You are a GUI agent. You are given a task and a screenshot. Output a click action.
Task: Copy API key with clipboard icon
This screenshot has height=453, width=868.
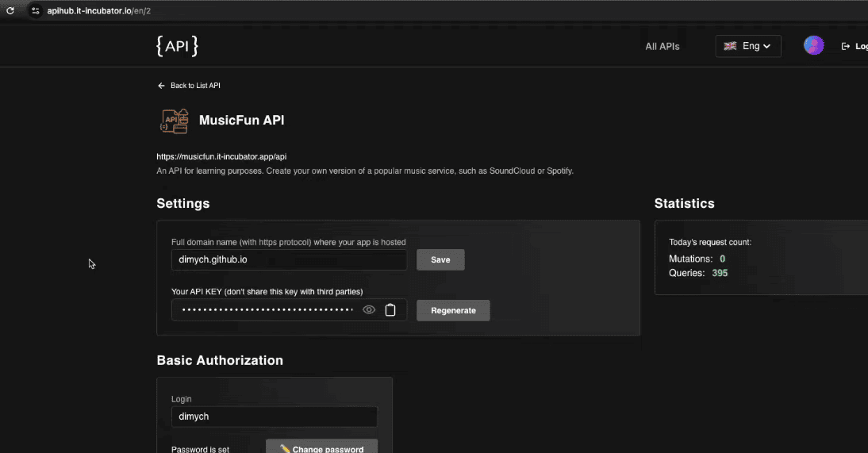point(390,310)
